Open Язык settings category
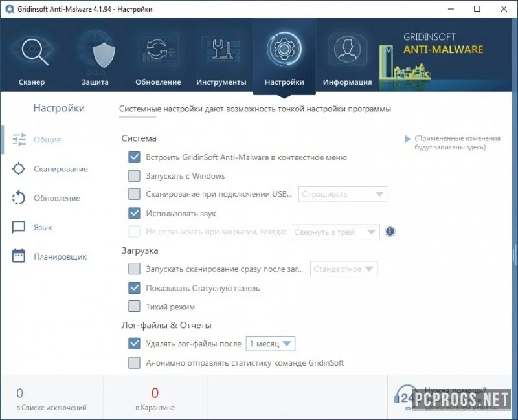The height and width of the screenshot is (420, 518). coord(43,228)
